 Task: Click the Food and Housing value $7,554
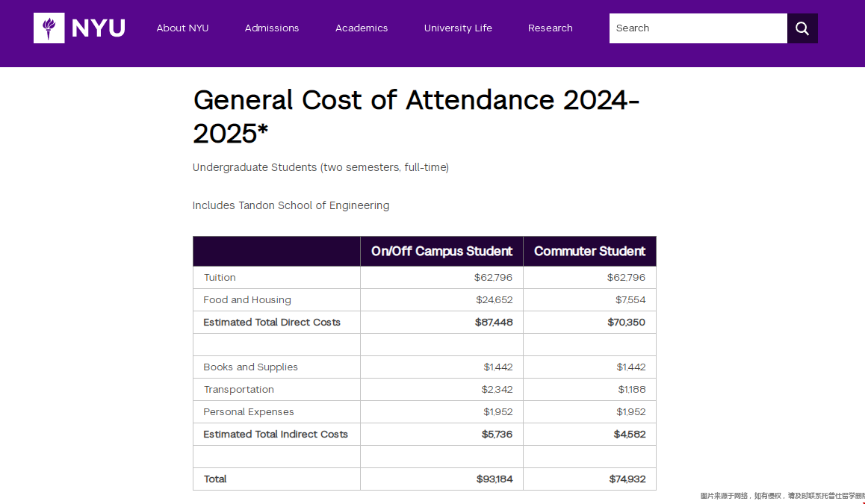coord(630,300)
